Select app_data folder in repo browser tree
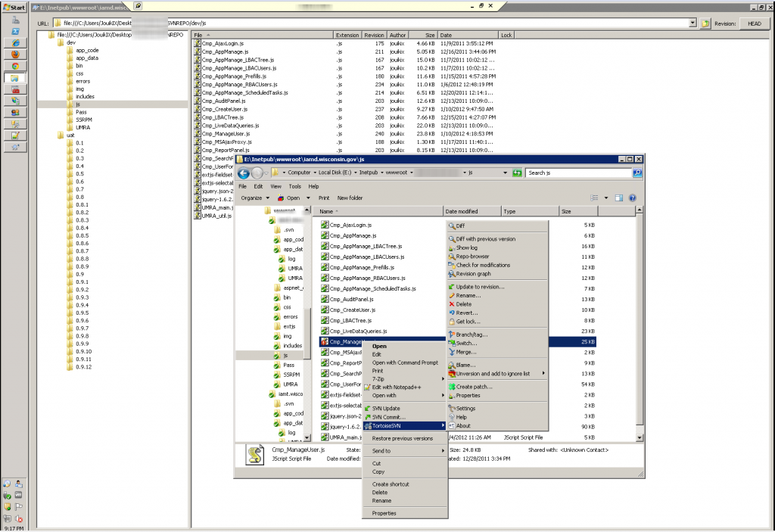This screenshot has height=532, width=775. tap(87, 58)
